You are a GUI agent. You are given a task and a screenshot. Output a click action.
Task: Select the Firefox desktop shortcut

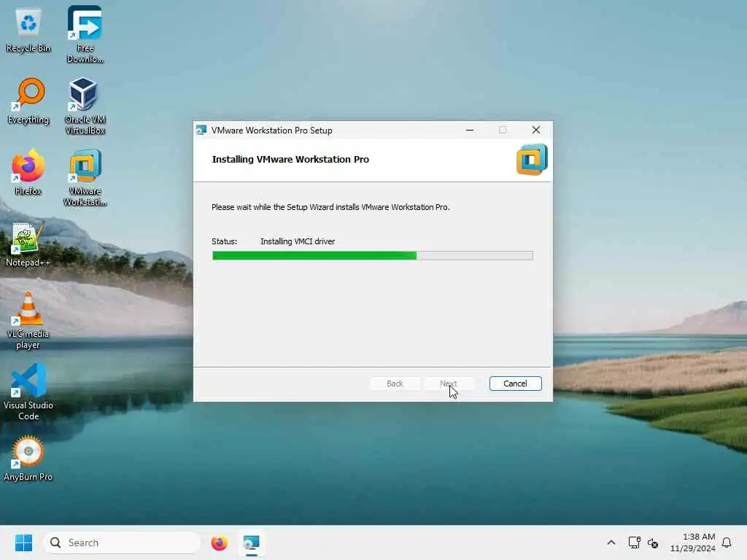pos(28,172)
